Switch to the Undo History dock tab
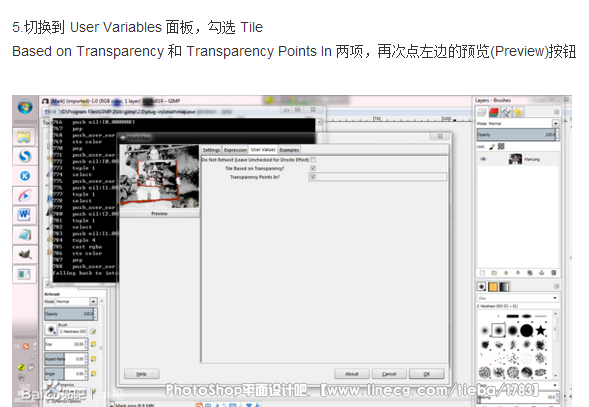Screen dimensions: 589x407 [518, 112]
